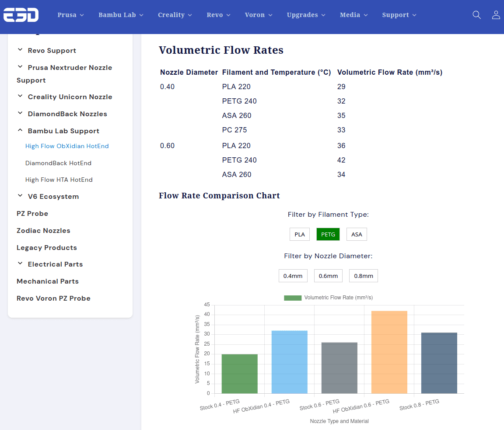Image resolution: width=504 pixels, height=430 pixels.
Task: Click the flow rate value 29
Action: click(341, 87)
